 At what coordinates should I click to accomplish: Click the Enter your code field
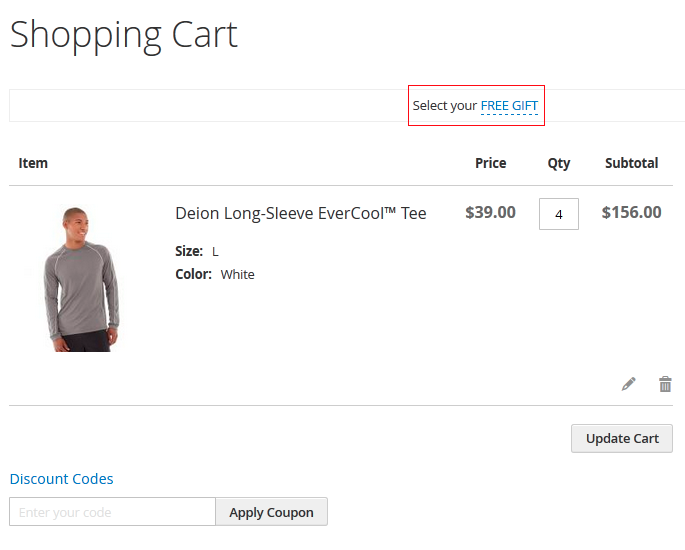point(112,512)
